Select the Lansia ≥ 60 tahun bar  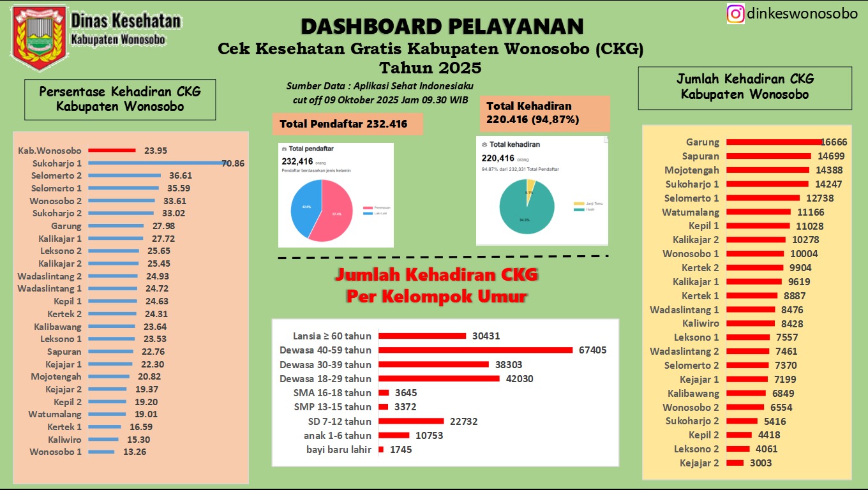421,336
